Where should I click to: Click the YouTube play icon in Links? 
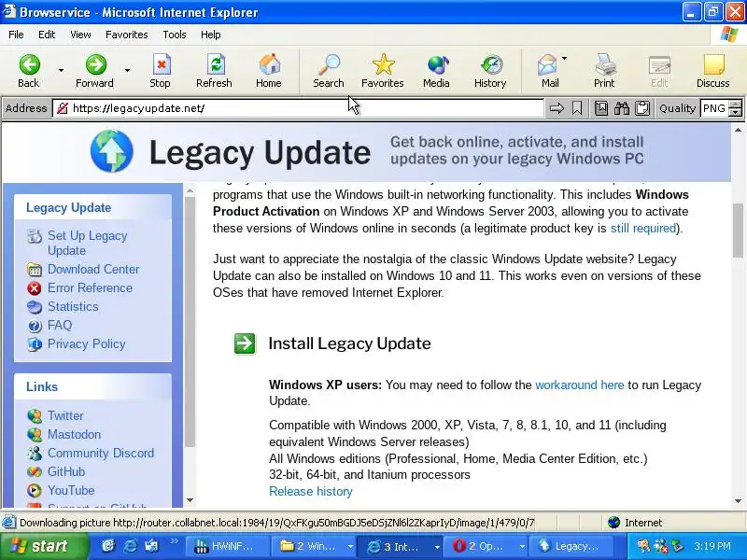(35, 490)
